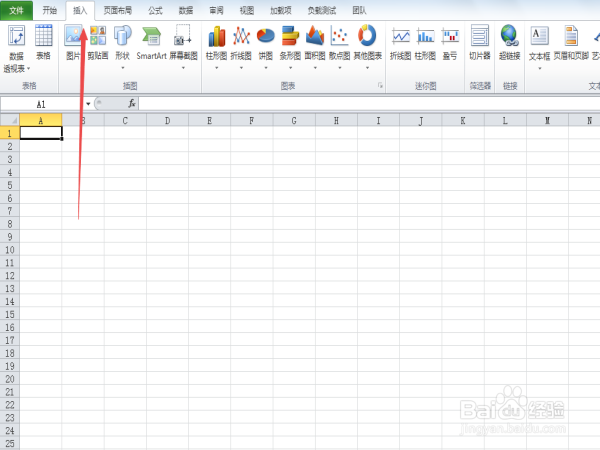Select all cells with corner button

[x=10, y=120]
